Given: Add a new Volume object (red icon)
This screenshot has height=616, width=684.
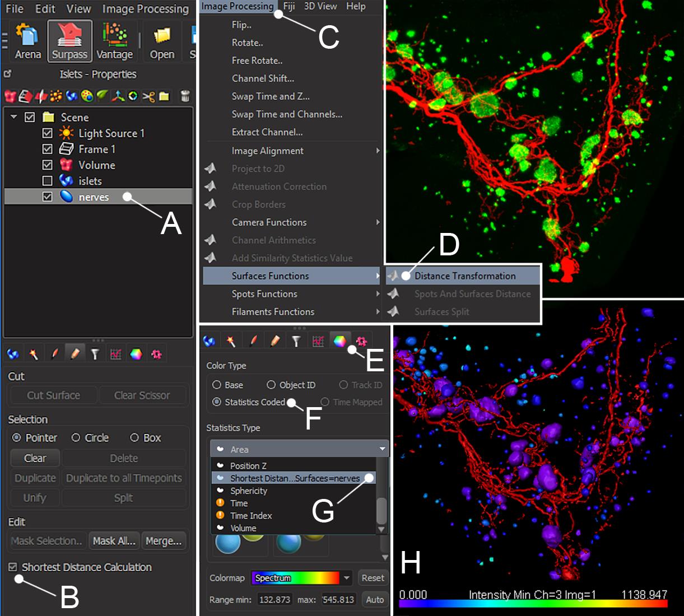Looking at the screenshot, I should click(x=10, y=96).
